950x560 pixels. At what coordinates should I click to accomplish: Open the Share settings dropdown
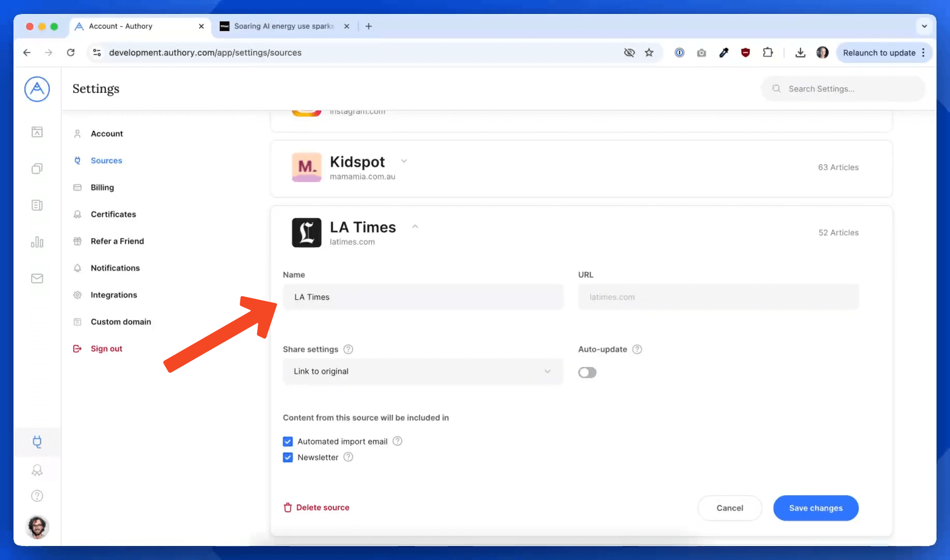tap(423, 371)
